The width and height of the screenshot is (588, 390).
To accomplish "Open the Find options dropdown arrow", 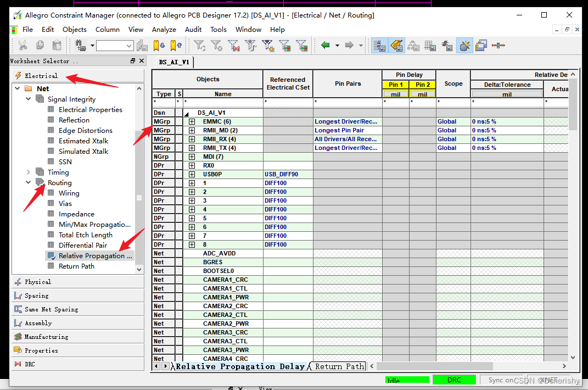I will click(x=92, y=46).
